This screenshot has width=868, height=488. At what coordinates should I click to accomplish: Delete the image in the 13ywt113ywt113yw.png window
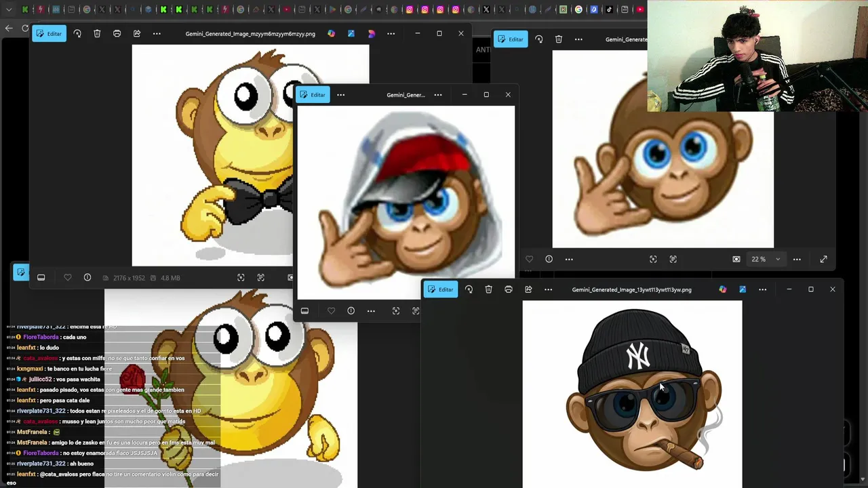click(488, 289)
